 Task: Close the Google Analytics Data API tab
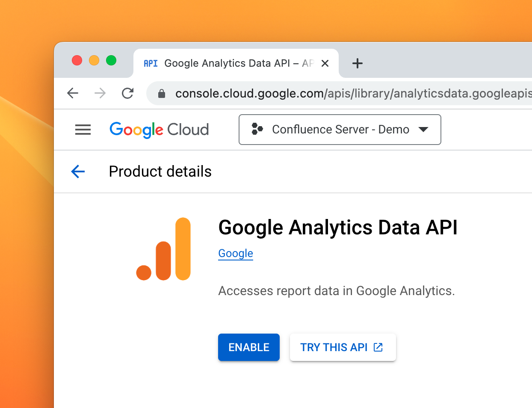(325, 63)
